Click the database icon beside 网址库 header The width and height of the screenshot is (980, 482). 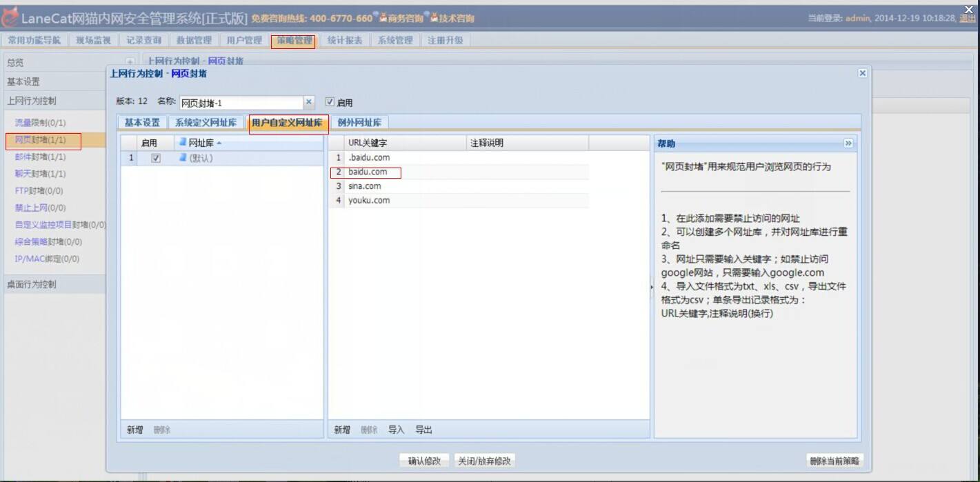click(x=183, y=143)
